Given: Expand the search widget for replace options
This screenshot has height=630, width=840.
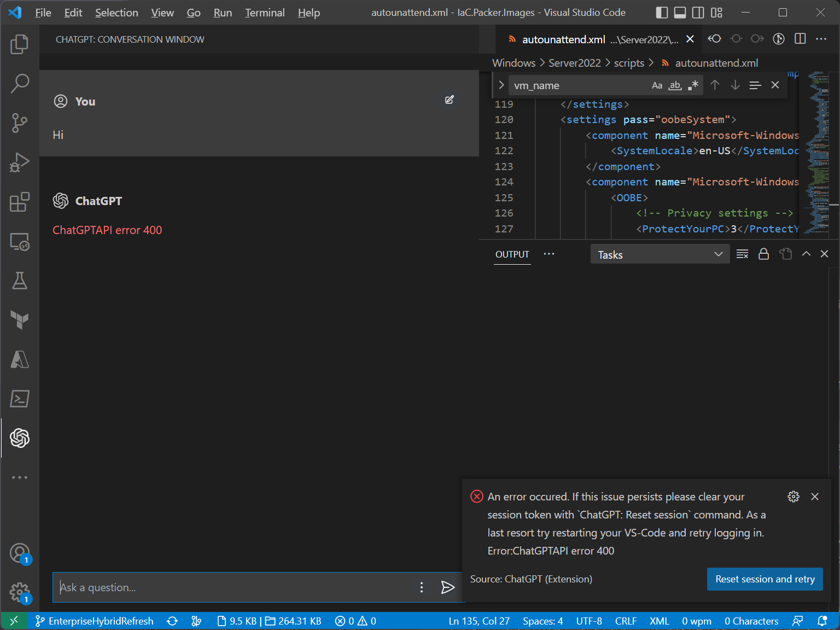Looking at the screenshot, I should [501, 85].
